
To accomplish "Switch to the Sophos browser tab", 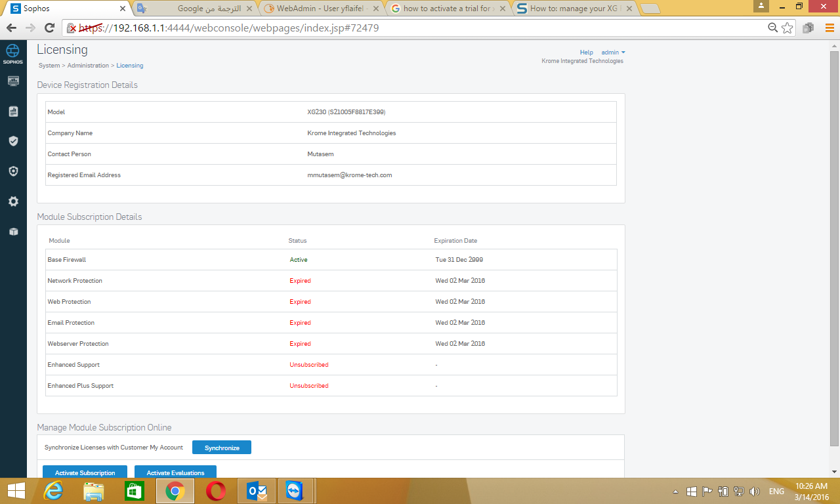I will [x=66, y=9].
